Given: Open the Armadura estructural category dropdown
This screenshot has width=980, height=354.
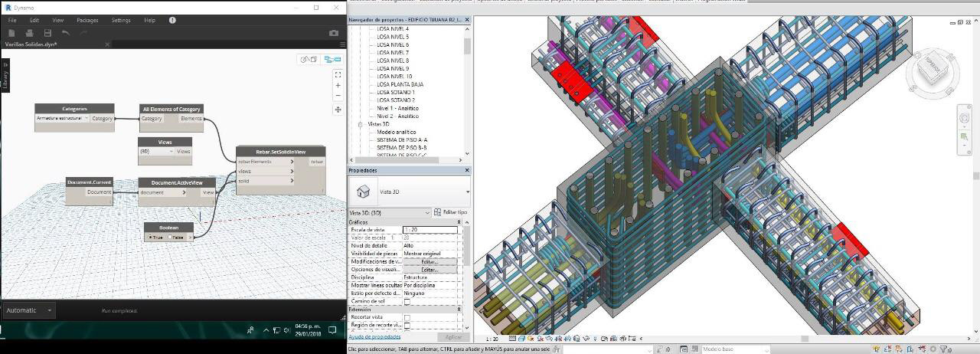Looking at the screenshot, I should pyautogui.click(x=63, y=118).
